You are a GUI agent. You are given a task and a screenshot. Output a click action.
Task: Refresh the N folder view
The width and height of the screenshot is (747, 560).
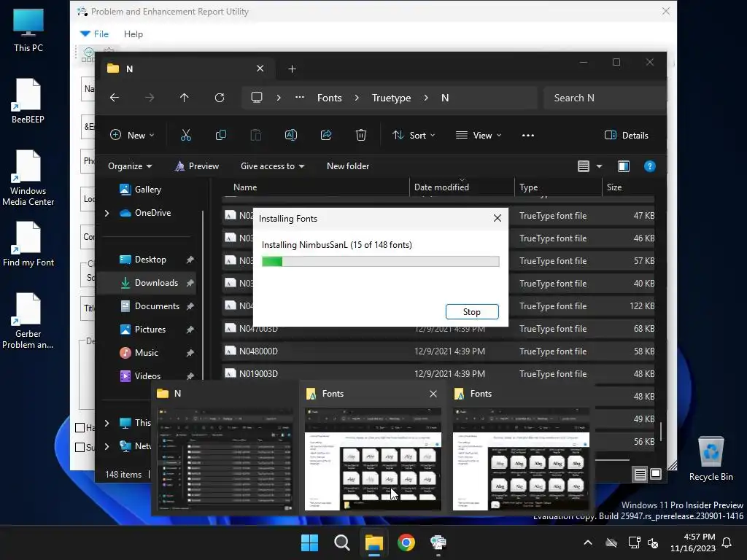pyautogui.click(x=220, y=98)
